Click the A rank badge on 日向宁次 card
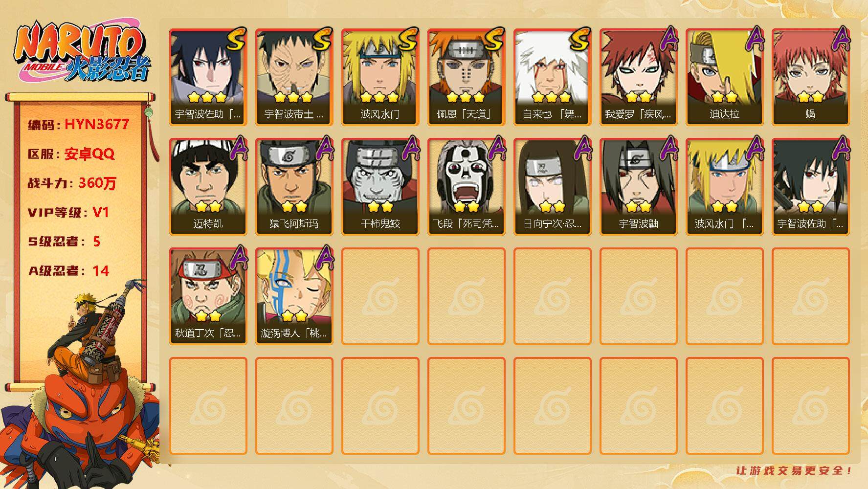The height and width of the screenshot is (489, 868). (x=582, y=148)
